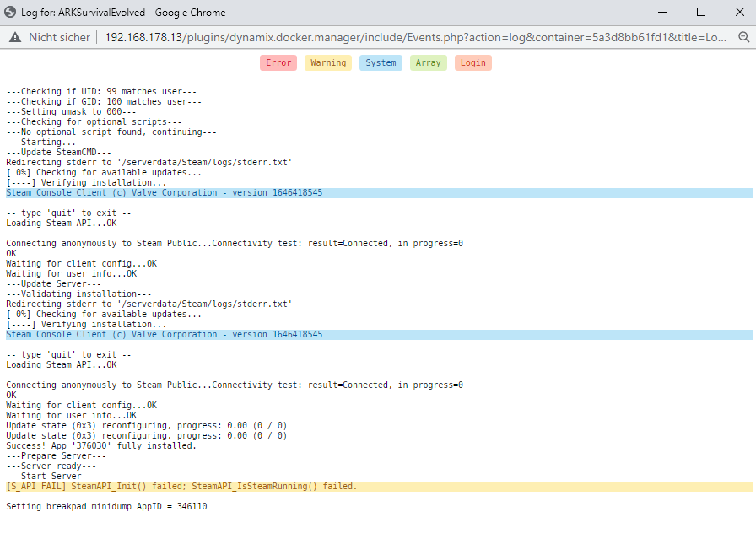Screen dimensions: 756x555
Task: Click the globe icon in the title bar
Action: tap(9, 12)
